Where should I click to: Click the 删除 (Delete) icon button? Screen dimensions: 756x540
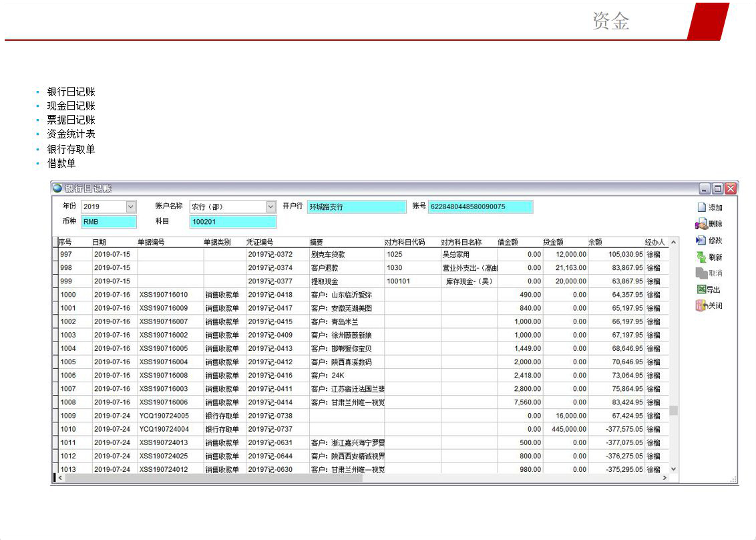pos(701,225)
